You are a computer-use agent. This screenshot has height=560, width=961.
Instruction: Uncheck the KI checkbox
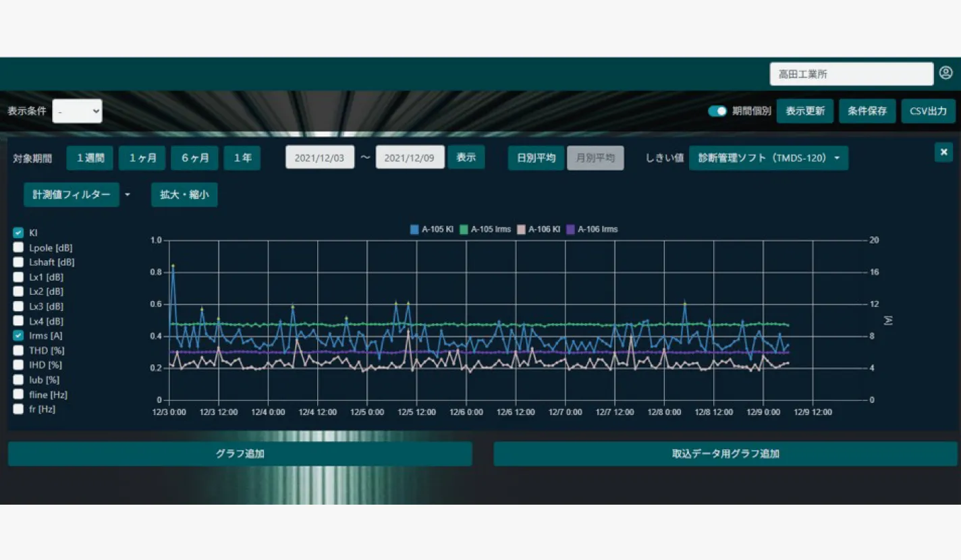click(x=18, y=233)
